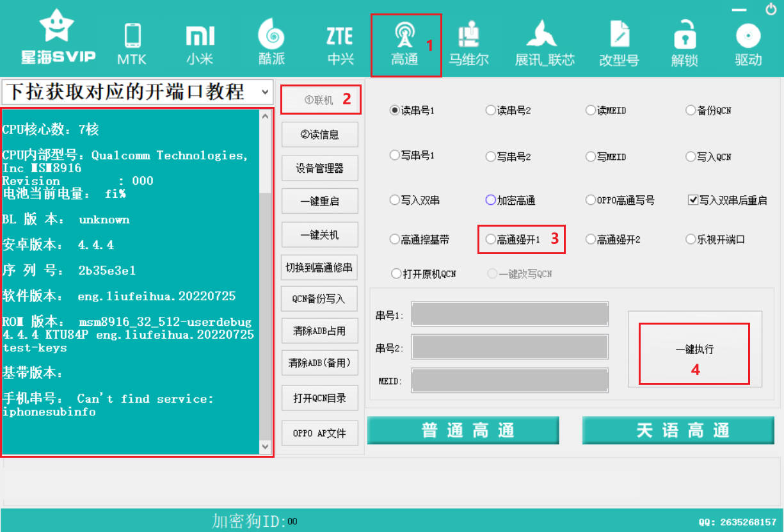Click the 串号1 input field
This screenshot has height=532, width=784.
510,314
